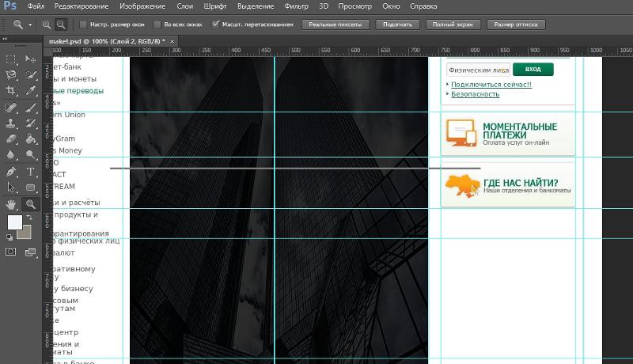Click the ruler origin corner box
Image resolution: width=633 pixels, height=364 pixels.
(x=48, y=51)
